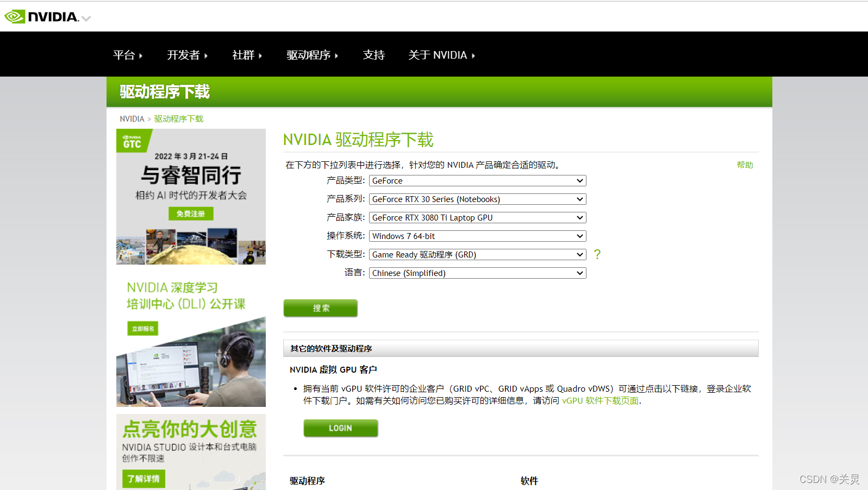Click the 点亮你的大创意 banner heading
Viewport: 868px width, 490px height.
(x=190, y=429)
